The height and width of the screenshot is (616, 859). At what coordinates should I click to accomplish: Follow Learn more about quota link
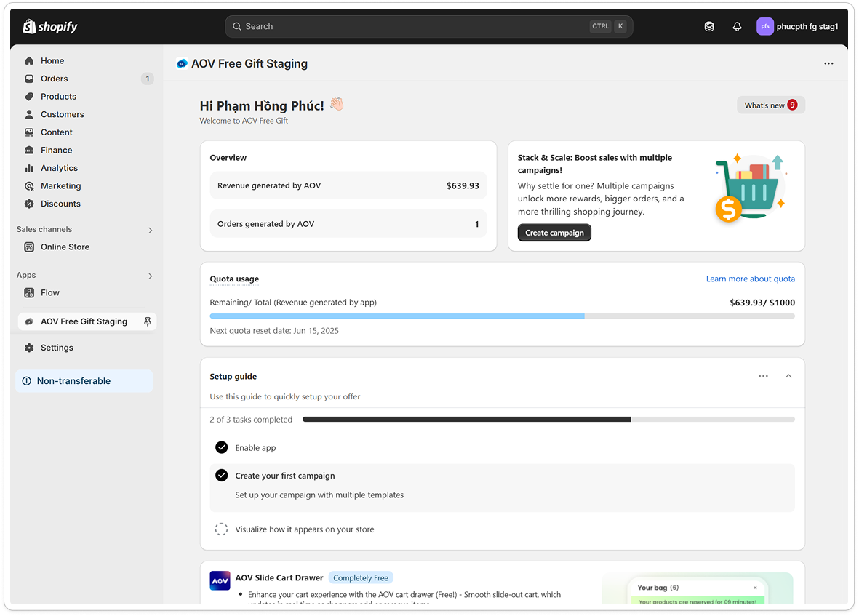coord(750,279)
